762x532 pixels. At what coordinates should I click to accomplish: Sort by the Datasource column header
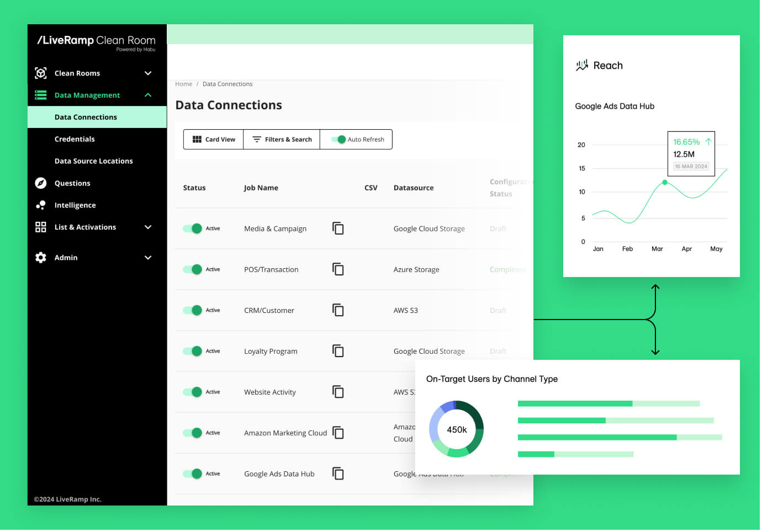click(x=414, y=188)
